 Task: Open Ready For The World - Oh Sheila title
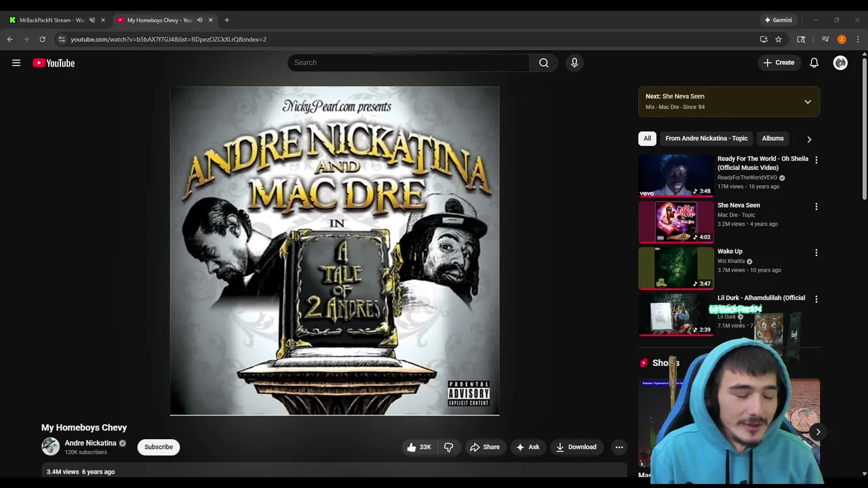pyautogui.click(x=763, y=163)
